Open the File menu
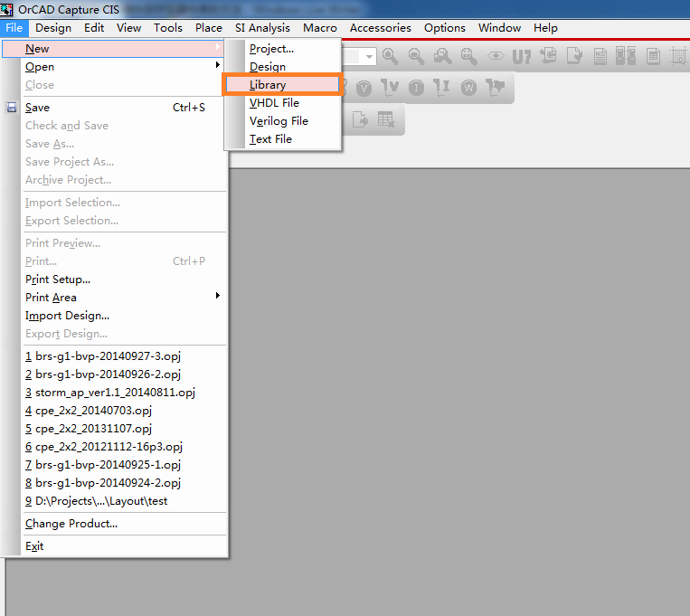 pyautogui.click(x=14, y=28)
